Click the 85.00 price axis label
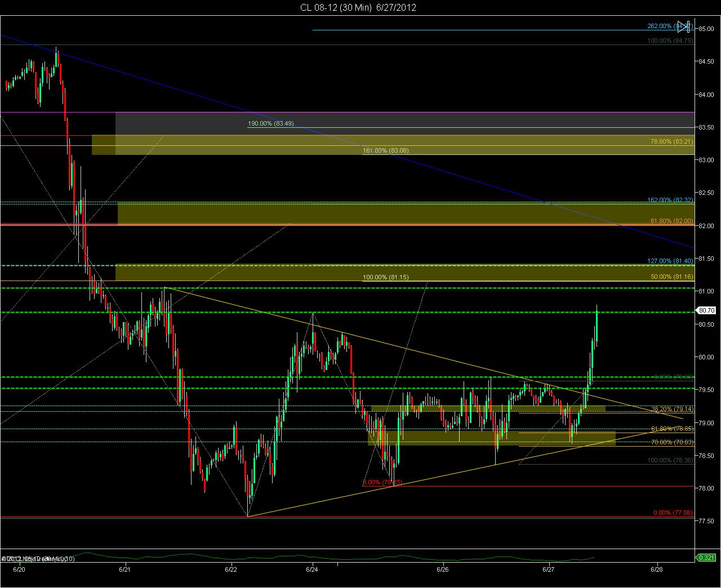 click(x=706, y=29)
